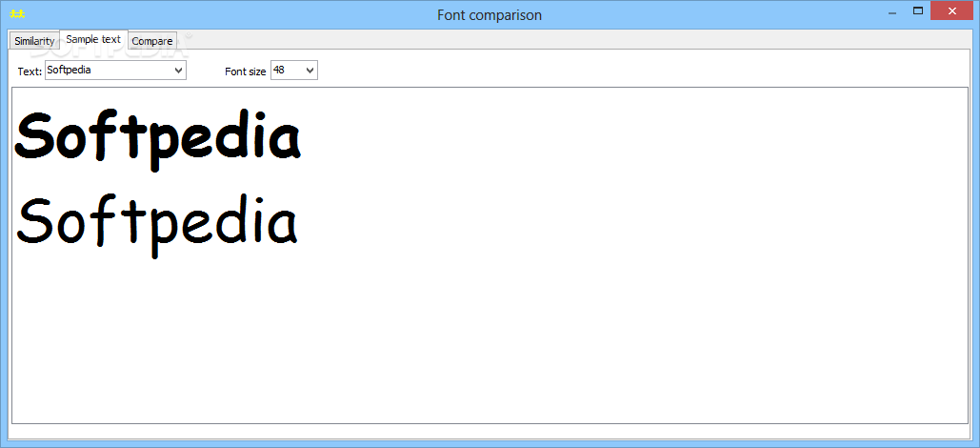Click the regular-weight Softpedia sample text
The width and height of the screenshot is (980, 448).
point(157,225)
